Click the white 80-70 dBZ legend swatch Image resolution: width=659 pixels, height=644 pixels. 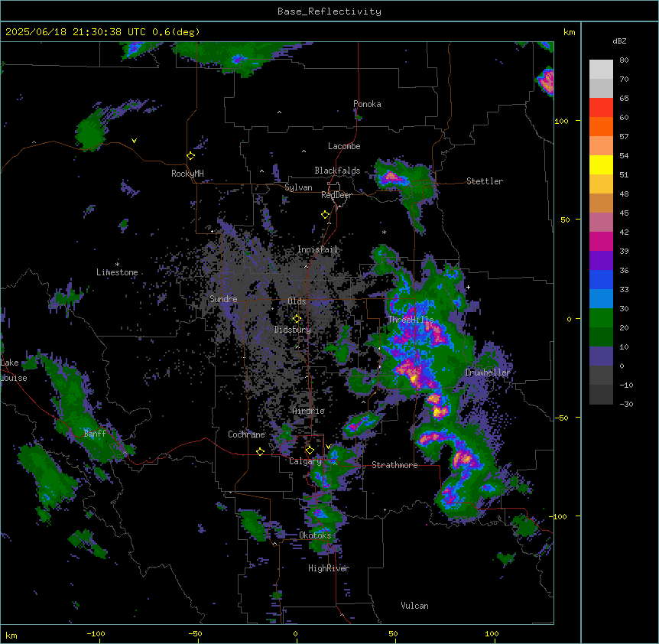pos(601,70)
